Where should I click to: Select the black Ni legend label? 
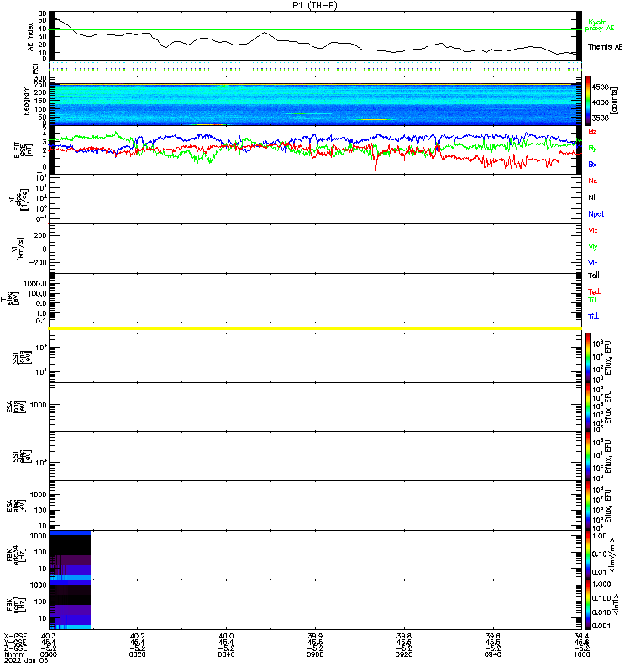coord(591,197)
